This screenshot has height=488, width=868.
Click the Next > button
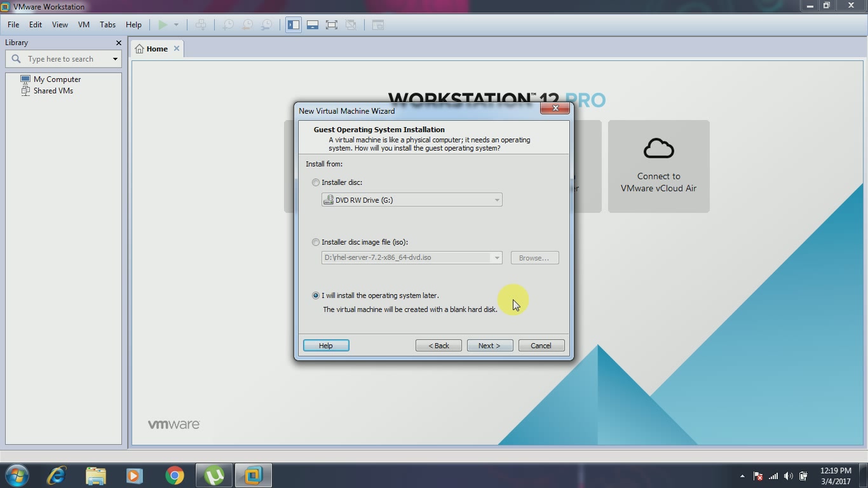490,346
